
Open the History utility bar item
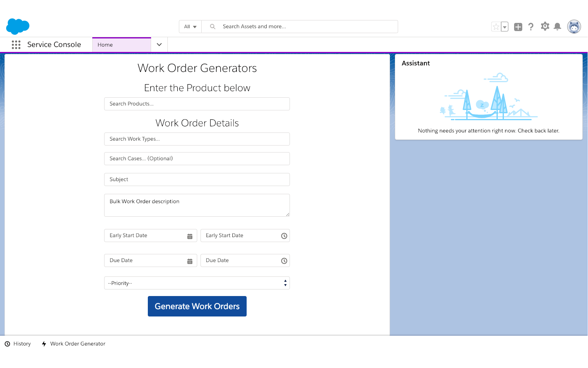(18, 344)
